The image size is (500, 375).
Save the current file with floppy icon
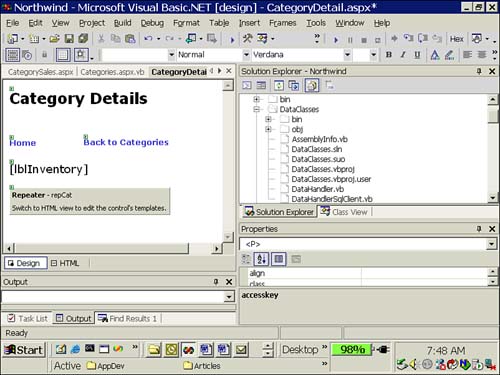pos(69,39)
